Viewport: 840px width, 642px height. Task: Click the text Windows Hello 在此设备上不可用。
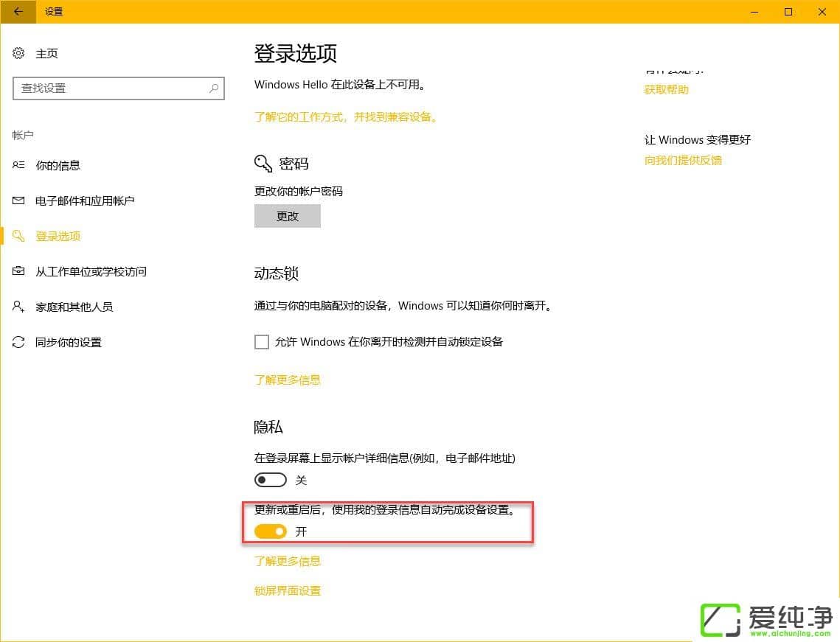point(340,84)
